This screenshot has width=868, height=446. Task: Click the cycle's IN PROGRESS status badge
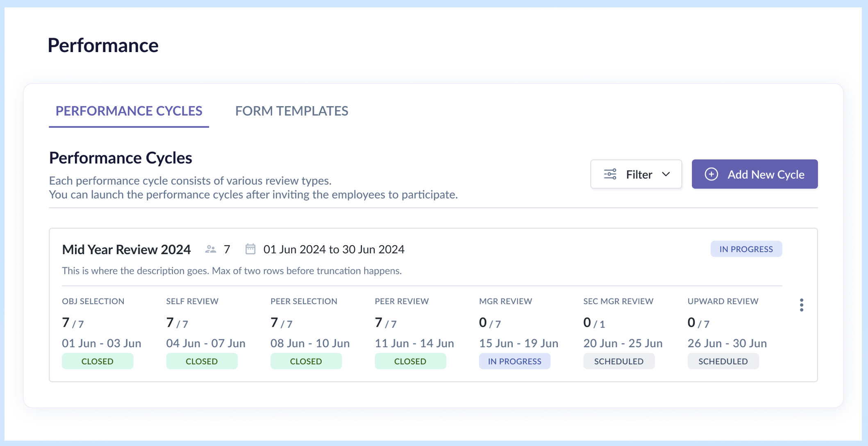tap(746, 249)
